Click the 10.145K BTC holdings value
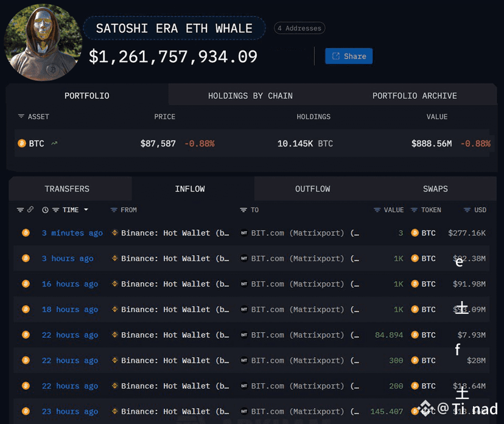The width and height of the screenshot is (504, 424). click(305, 144)
